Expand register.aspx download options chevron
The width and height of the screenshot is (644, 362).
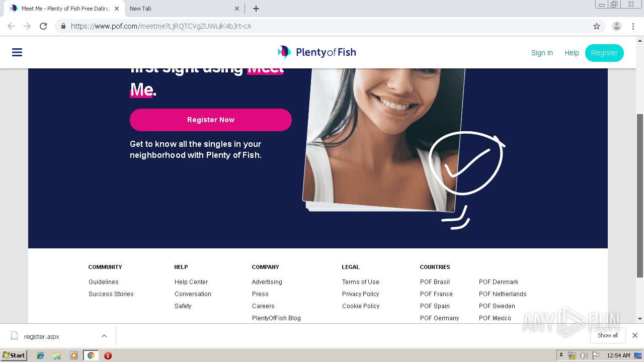tap(104, 336)
